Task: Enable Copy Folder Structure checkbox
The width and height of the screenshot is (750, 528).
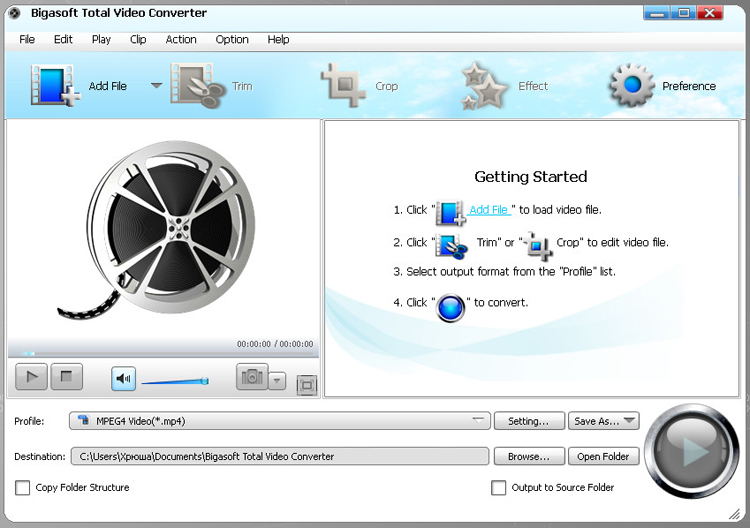Action: click(x=23, y=488)
